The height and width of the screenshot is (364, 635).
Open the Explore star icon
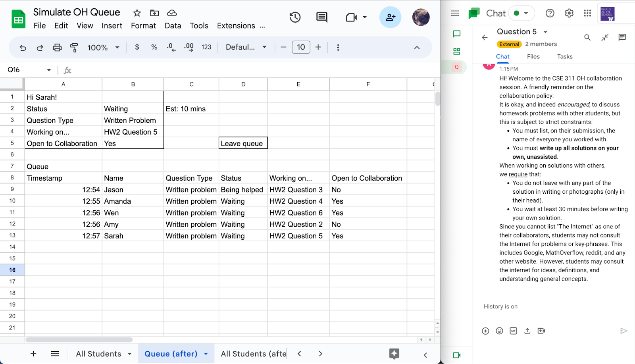pos(394,354)
